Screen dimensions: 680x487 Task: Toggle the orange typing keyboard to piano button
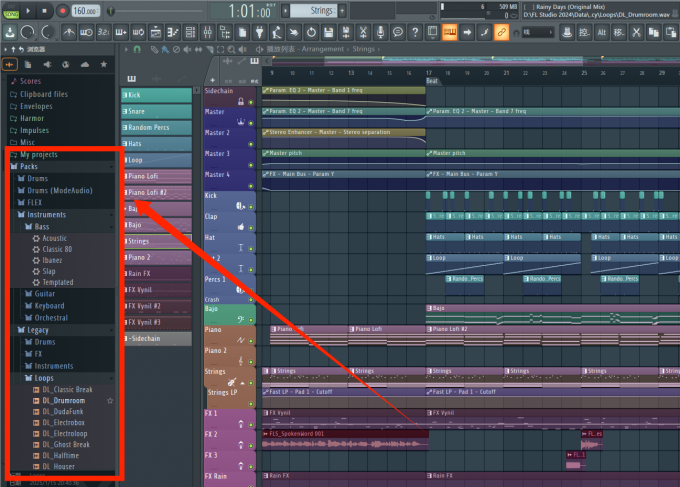[x=450, y=32]
